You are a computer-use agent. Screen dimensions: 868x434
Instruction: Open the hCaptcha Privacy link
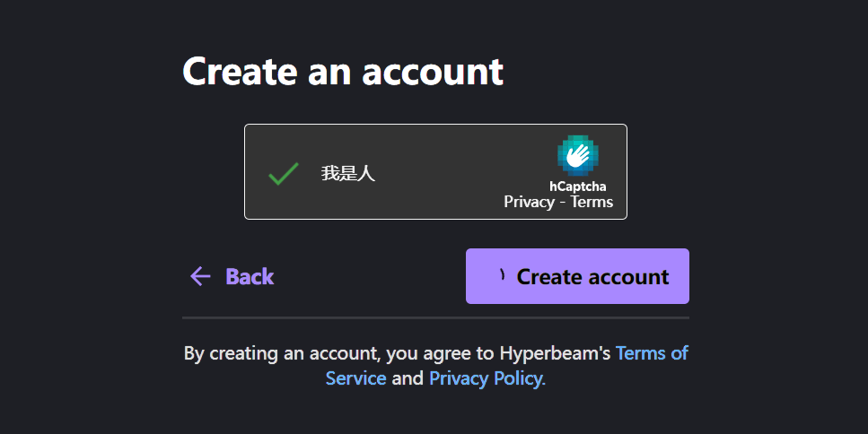[529, 202]
